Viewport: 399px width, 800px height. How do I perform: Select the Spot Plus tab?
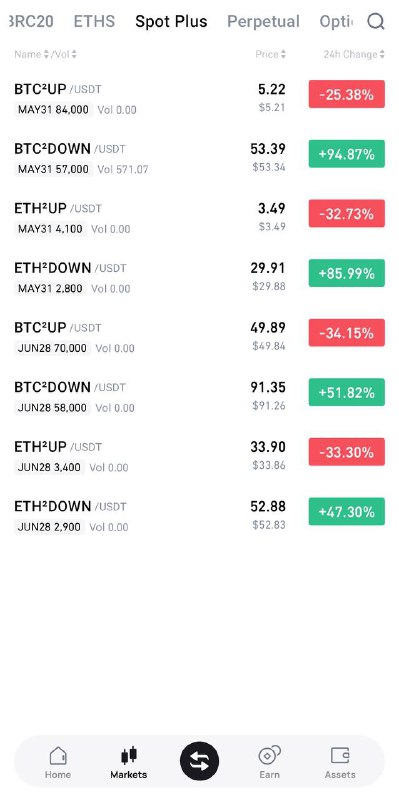pyautogui.click(x=171, y=21)
